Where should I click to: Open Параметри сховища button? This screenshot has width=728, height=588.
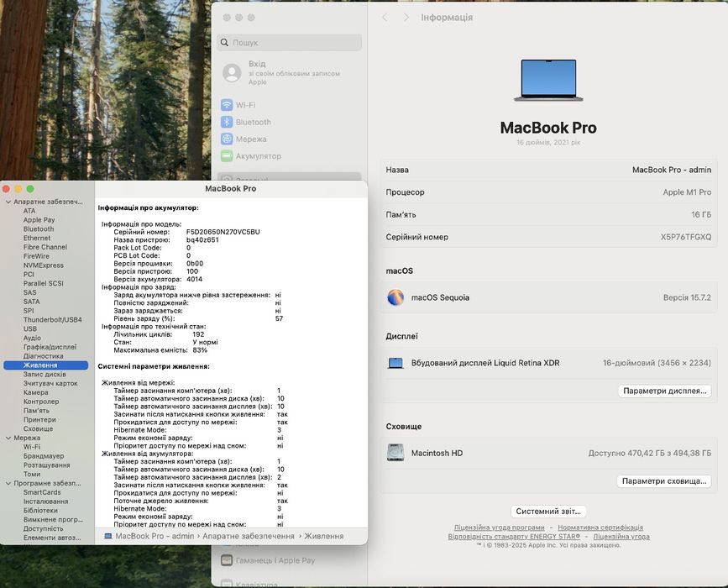664,480
